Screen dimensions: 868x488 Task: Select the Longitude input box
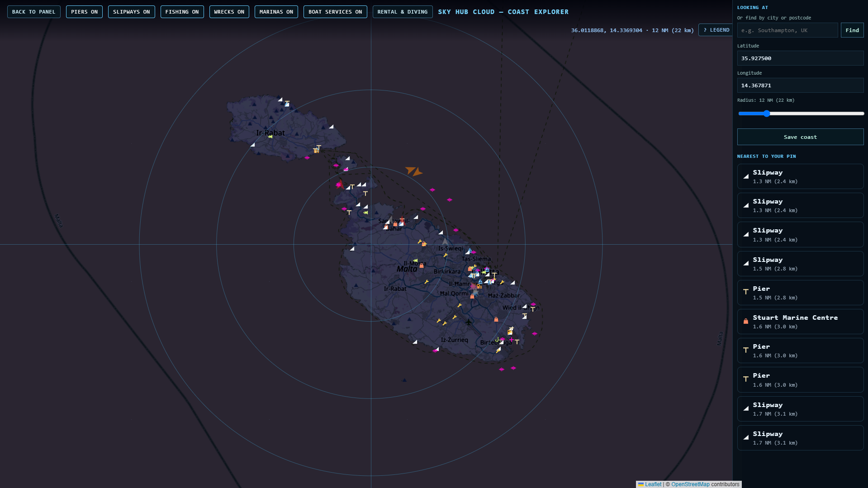800,85
